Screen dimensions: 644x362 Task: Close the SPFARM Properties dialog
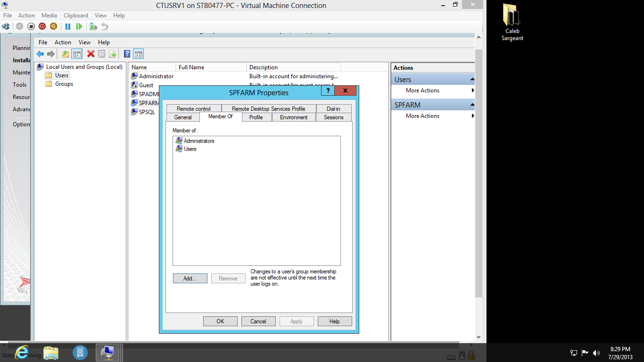coord(346,90)
